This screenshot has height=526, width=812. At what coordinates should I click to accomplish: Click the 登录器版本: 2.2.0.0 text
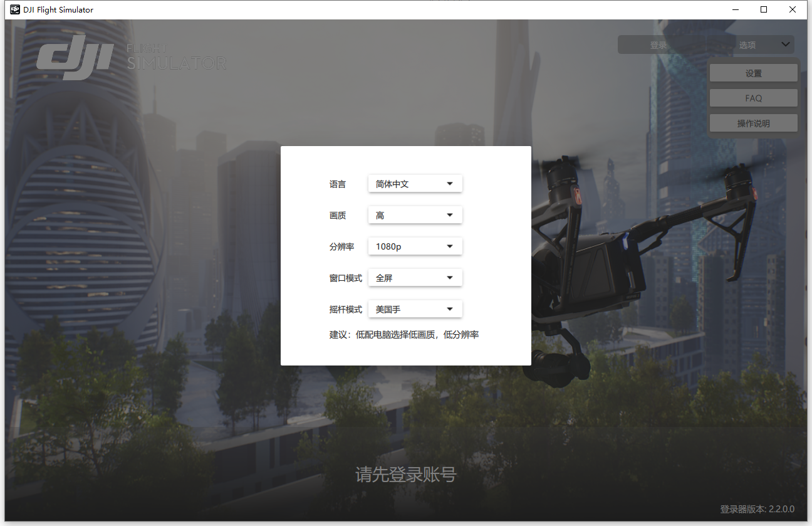pyautogui.click(x=757, y=509)
